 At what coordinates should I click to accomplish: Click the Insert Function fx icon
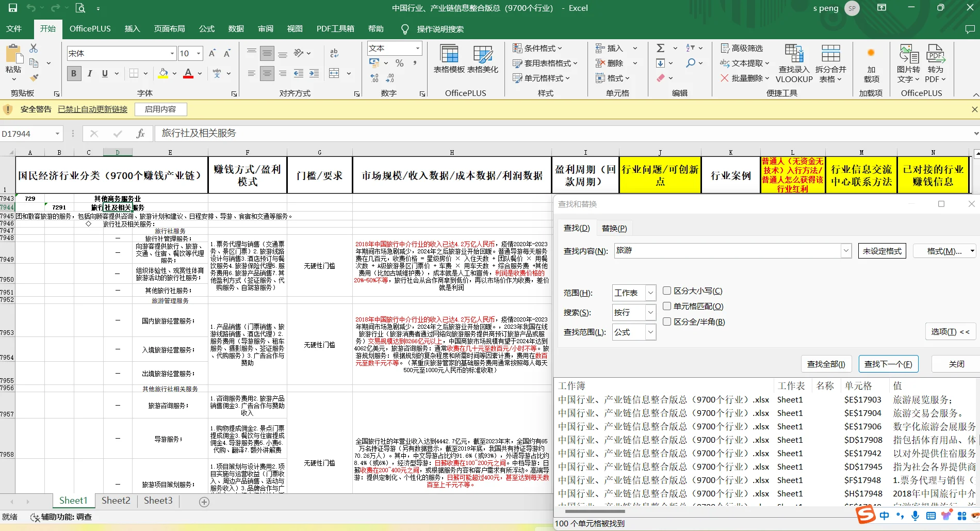tap(140, 134)
